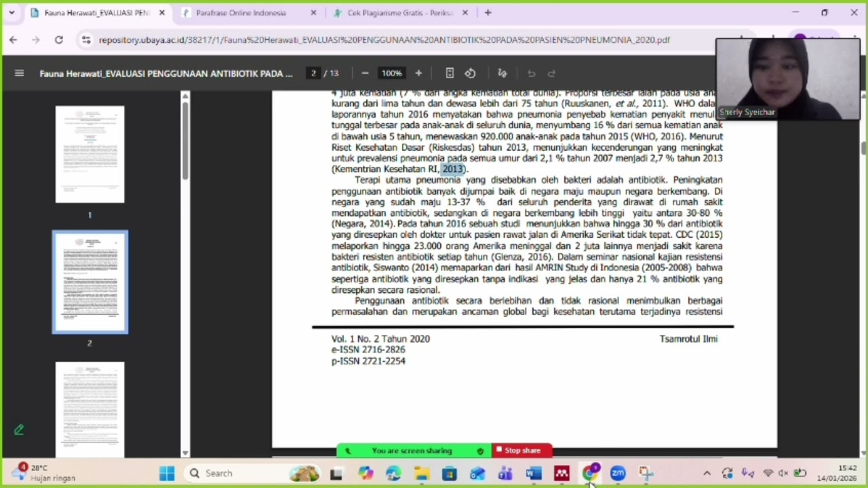Open Zoom app from taskbar

[618, 473]
